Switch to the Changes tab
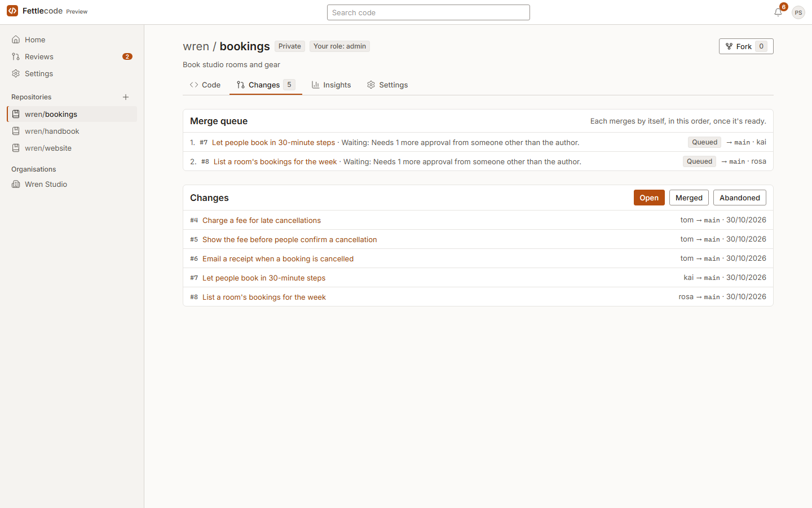The image size is (812, 508). pyautogui.click(x=266, y=85)
